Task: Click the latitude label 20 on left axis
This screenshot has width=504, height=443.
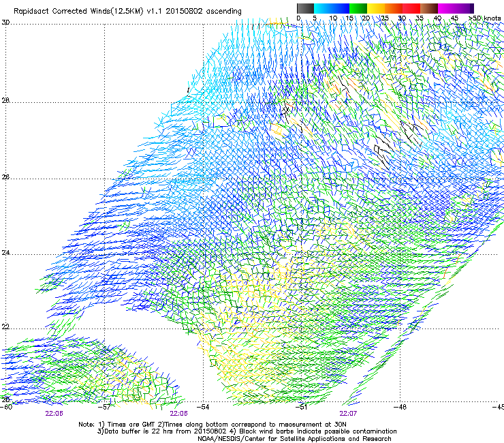Action: click(x=5, y=400)
